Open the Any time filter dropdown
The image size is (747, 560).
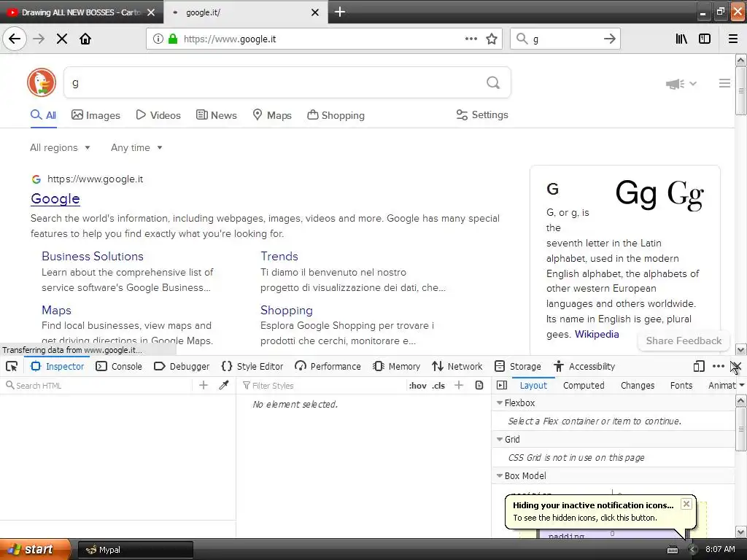136,147
